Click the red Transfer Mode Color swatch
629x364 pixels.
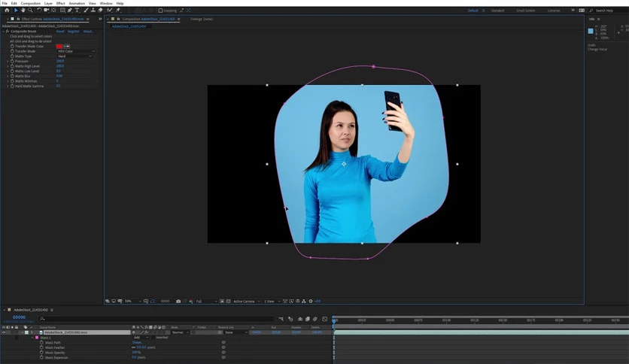(59, 46)
